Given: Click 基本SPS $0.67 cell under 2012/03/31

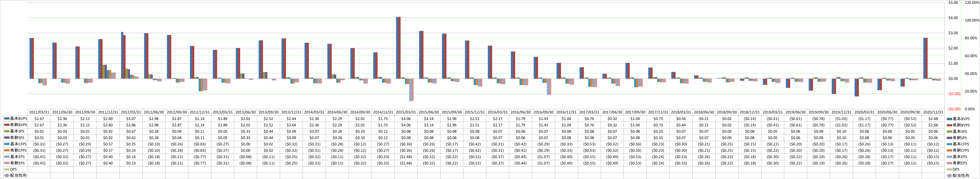Looking at the screenshot, I should (131, 131).
